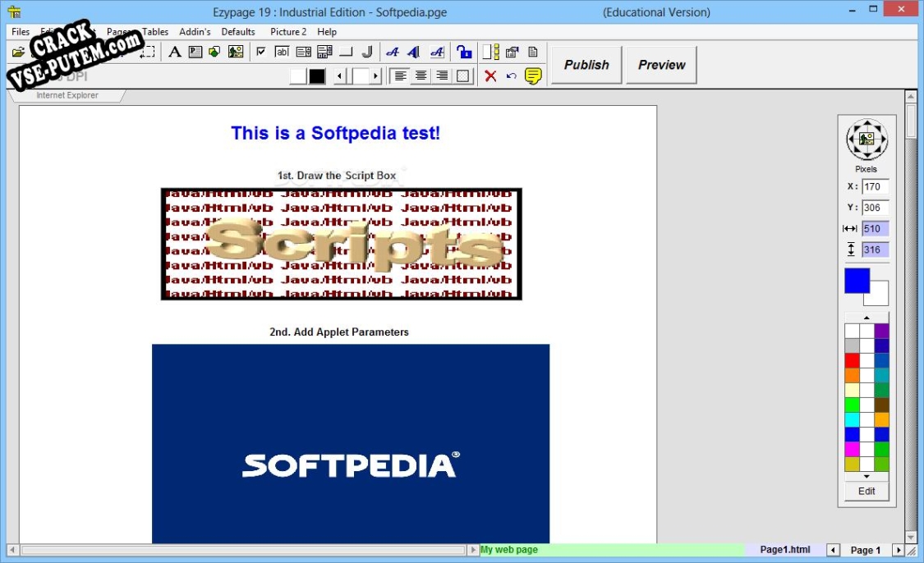Click the Edit button under the color palette
Viewport: 924px width, 563px height.
[x=867, y=491]
